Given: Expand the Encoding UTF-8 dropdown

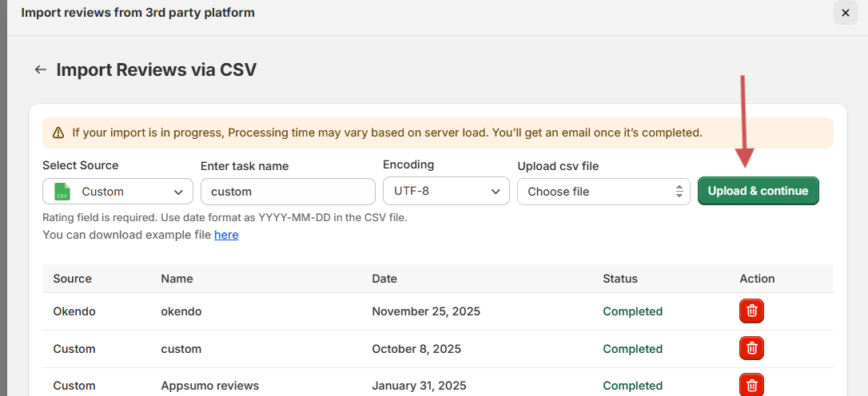Looking at the screenshot, I should pyautogui.click(x=446, y=192).
